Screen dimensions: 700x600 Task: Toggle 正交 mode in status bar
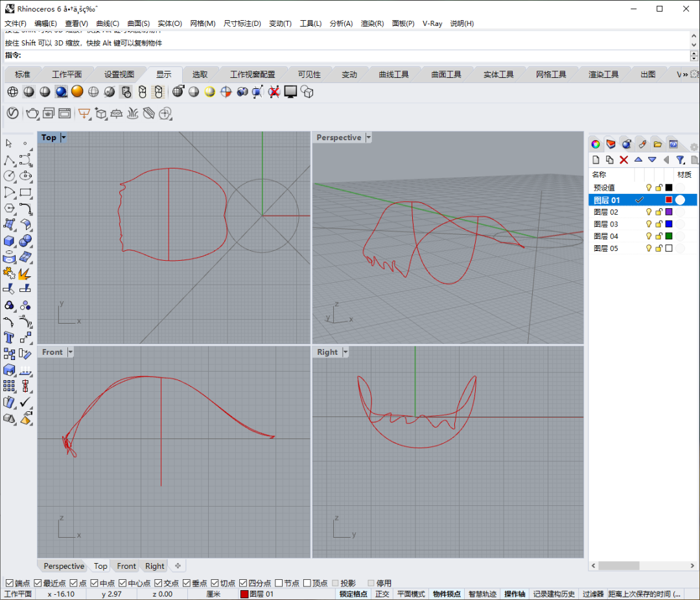pos(382,594)
